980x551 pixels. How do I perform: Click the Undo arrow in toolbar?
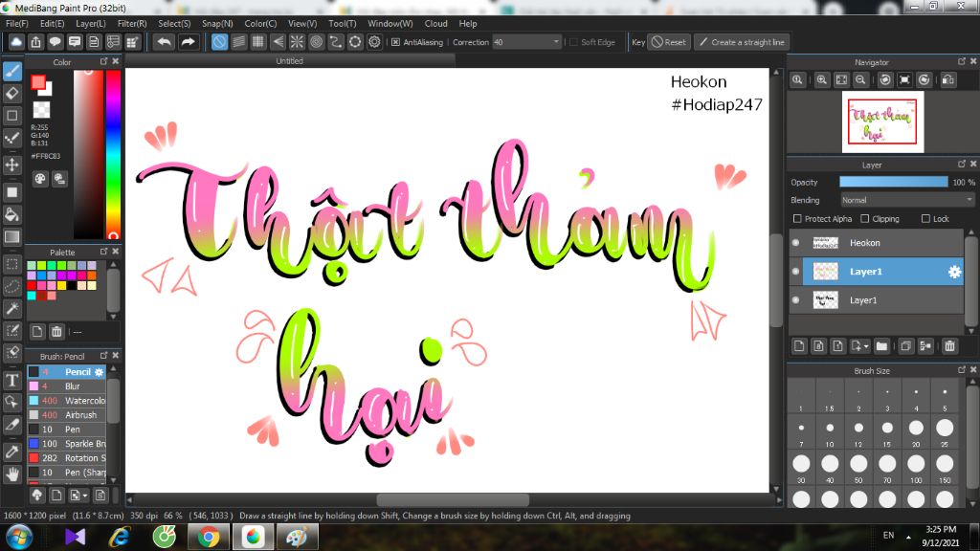165,42
